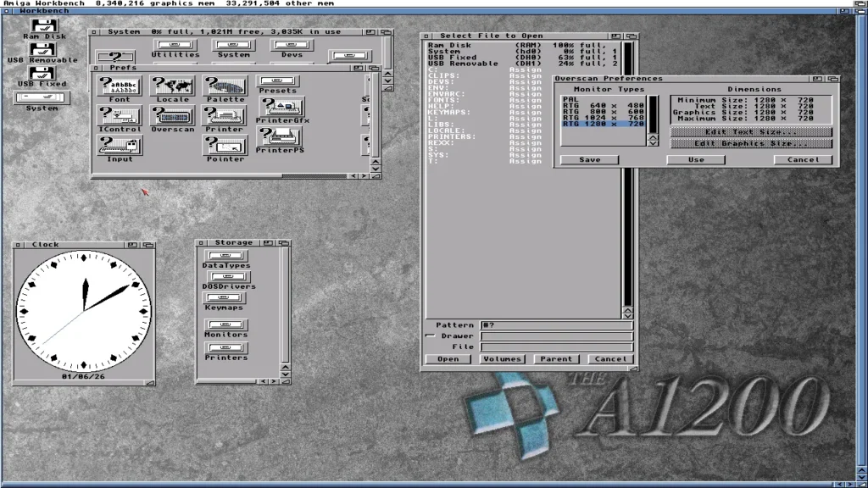Select the Keymaps drawer in Storage
The height and width of the screenshot is (488, 868).
[224, 302]
